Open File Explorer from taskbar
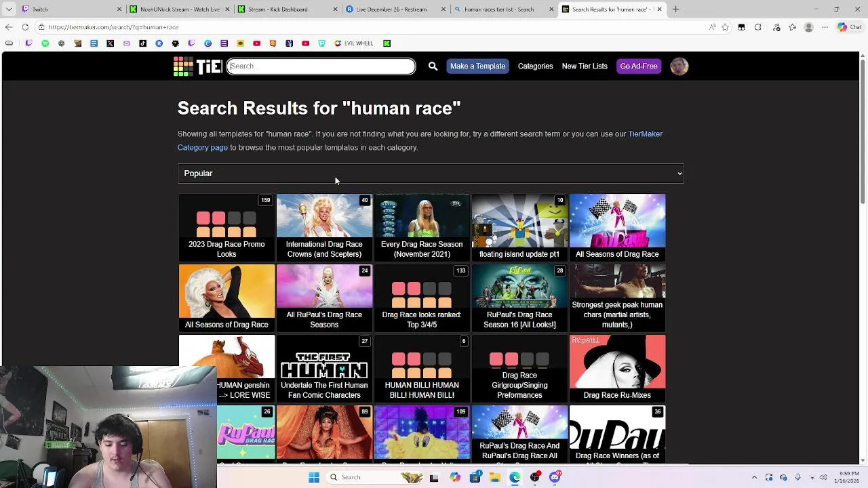 point(494,477)
